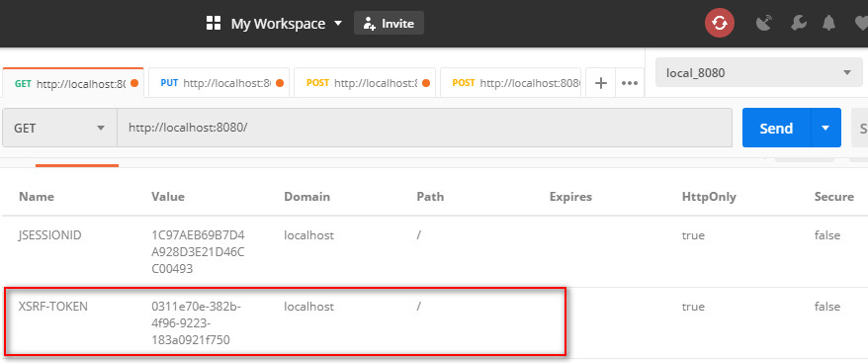Screen dimensions: 868x363
Task: Click the red sync status icon
Action: click(719, 24)
